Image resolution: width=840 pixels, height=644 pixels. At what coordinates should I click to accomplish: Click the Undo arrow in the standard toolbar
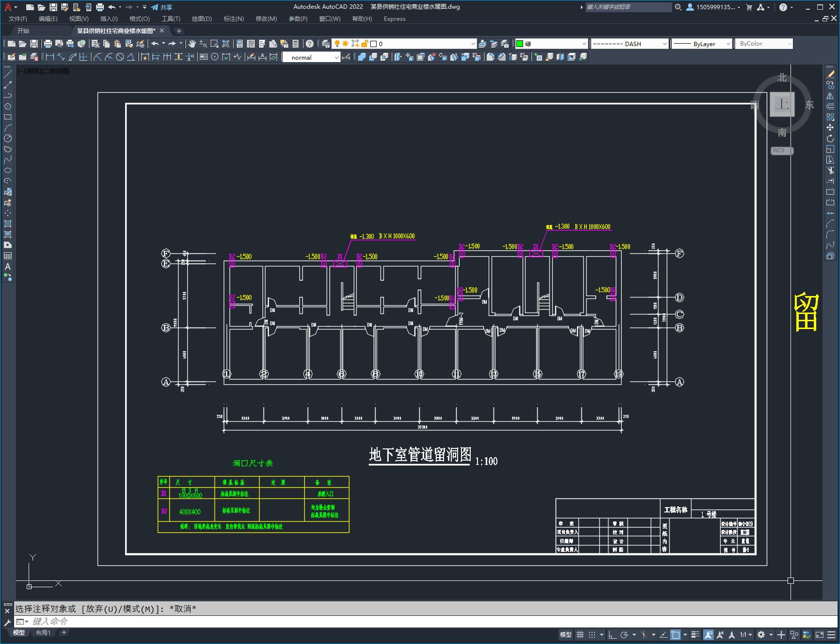(x=155, y=44)
